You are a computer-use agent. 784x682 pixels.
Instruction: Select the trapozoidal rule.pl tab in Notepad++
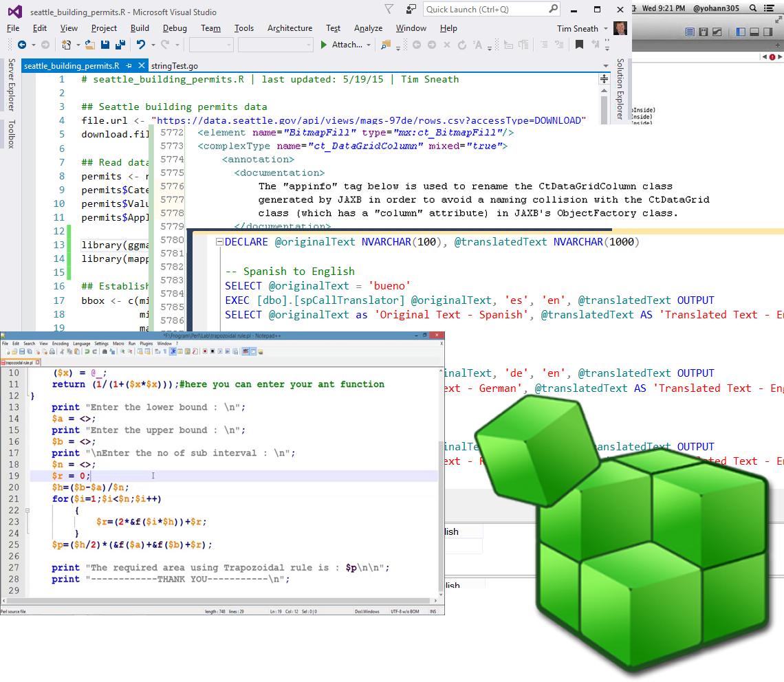[19, 362]
